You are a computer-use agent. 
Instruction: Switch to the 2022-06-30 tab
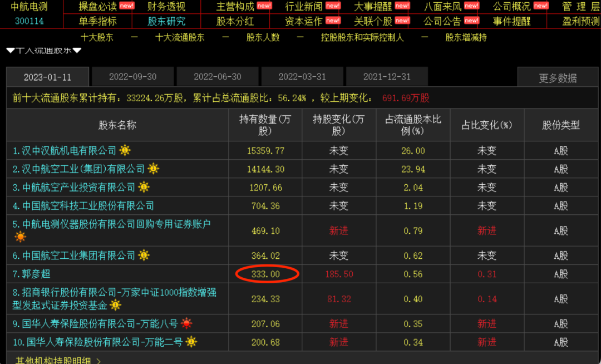pyautogui.click(x=218, y=77)
